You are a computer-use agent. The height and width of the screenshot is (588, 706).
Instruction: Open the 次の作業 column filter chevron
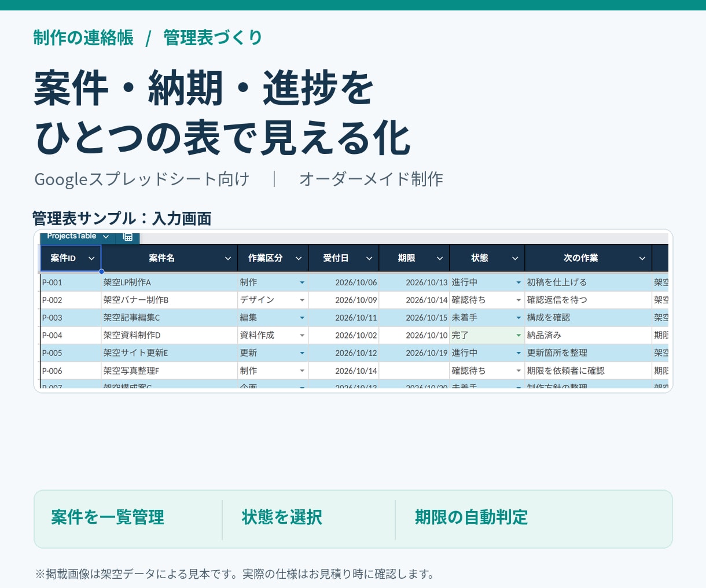coord(642,258)
